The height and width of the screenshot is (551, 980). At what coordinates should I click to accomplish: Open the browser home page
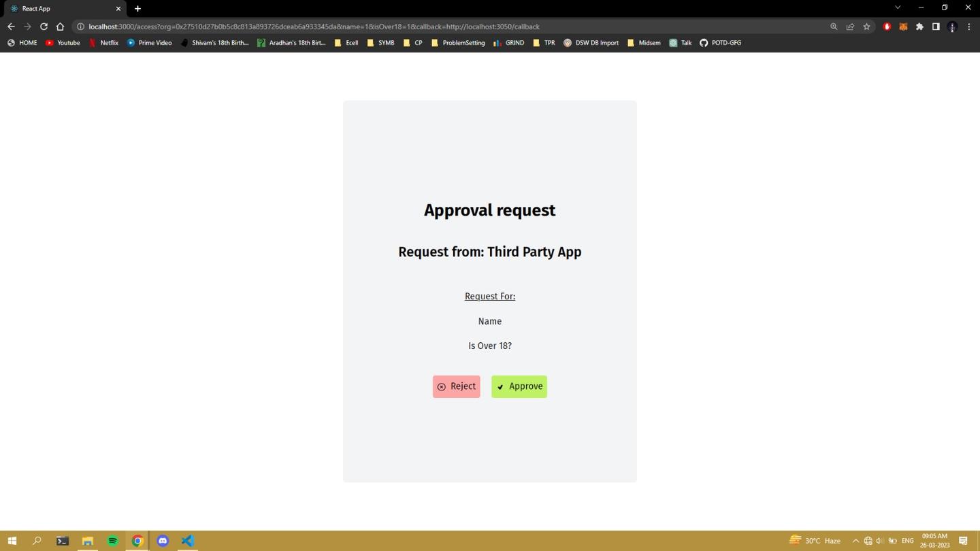[x=60, y=27]
